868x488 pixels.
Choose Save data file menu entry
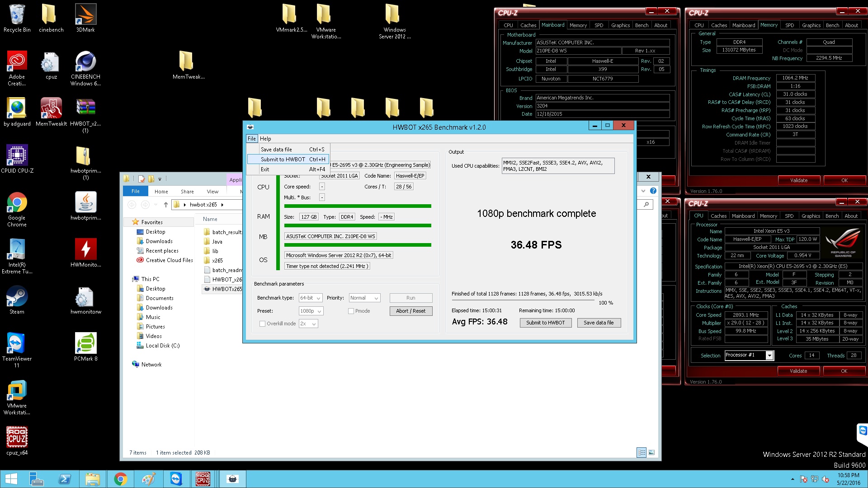[x=288, y=150]
